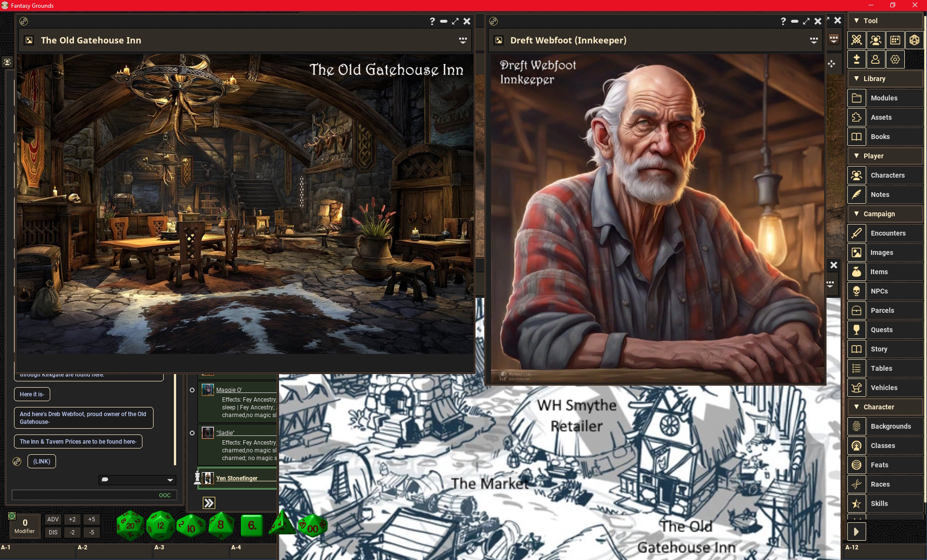This screenshot has height=560, width=927.
Task: Roll the green d8 die
Action: click(x=221, y=525)
